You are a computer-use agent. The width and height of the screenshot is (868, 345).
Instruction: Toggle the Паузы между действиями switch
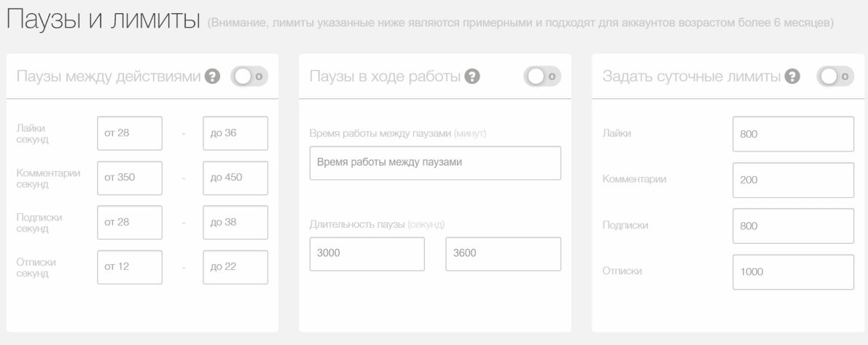pos(250,76)
